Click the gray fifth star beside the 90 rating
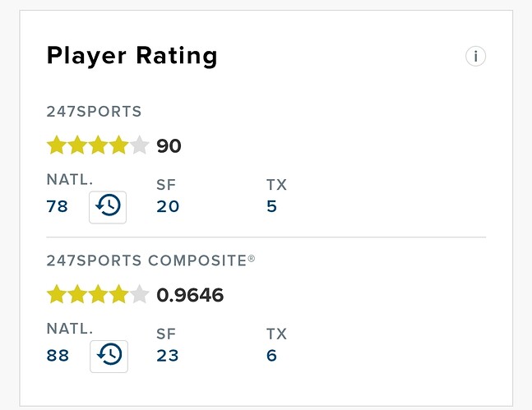Viewport: 532px width, 410px height. tap(139, 146)
